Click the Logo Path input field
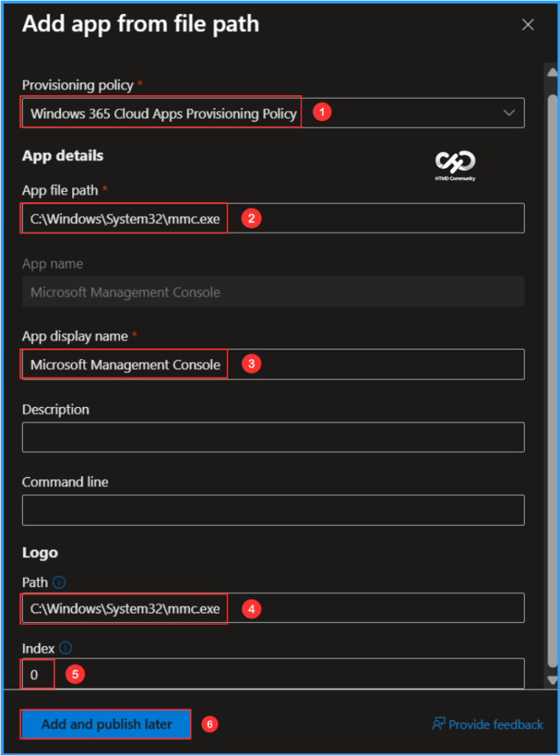This screenshot has height=755, width=560. [x=273, y=608]
